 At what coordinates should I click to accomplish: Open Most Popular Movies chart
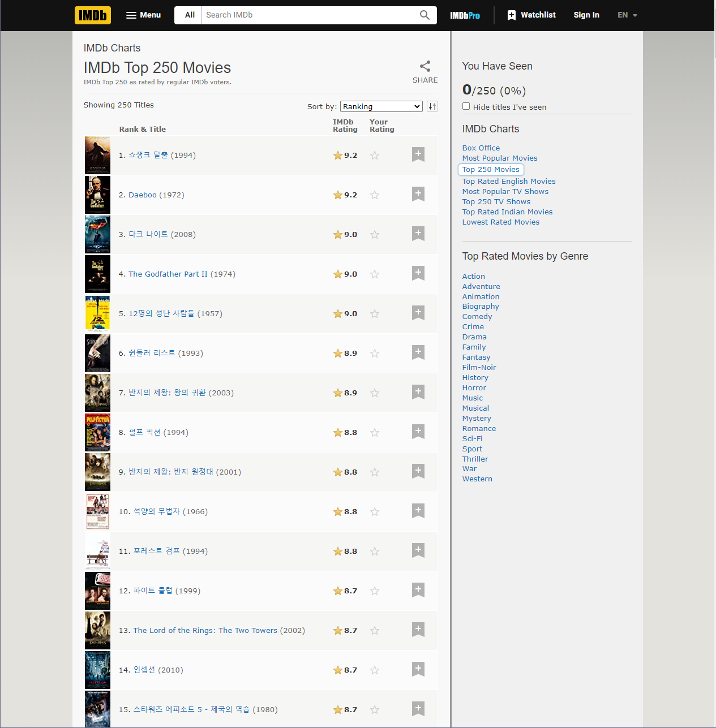click(500, 158)
